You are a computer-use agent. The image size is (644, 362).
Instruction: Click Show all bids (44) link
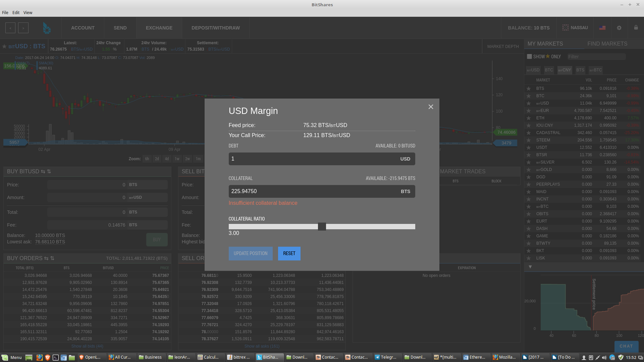point(87,346)
